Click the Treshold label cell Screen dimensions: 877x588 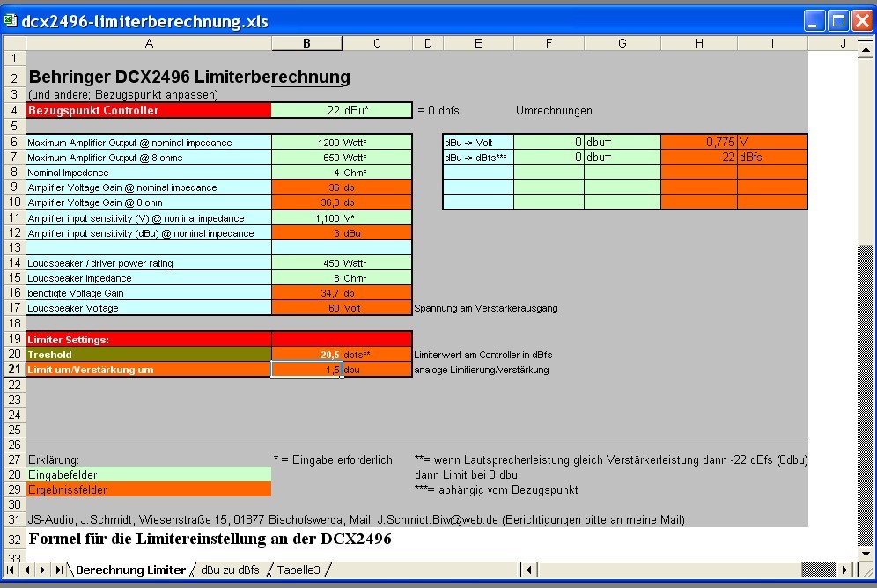point(149,355)
